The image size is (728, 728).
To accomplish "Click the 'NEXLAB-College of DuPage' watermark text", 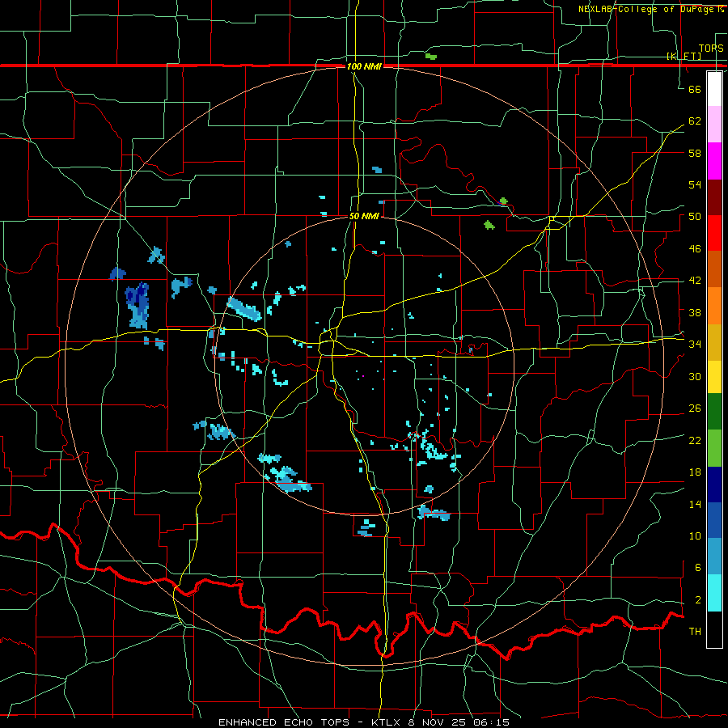I will tap(648, 9).
